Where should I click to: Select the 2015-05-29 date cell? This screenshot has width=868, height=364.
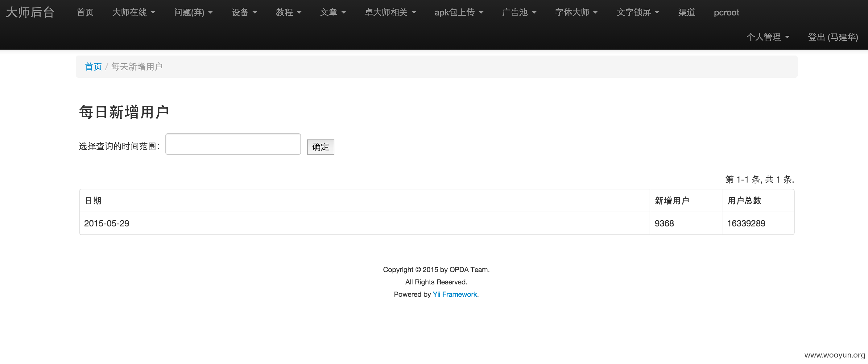coord(364,223)
